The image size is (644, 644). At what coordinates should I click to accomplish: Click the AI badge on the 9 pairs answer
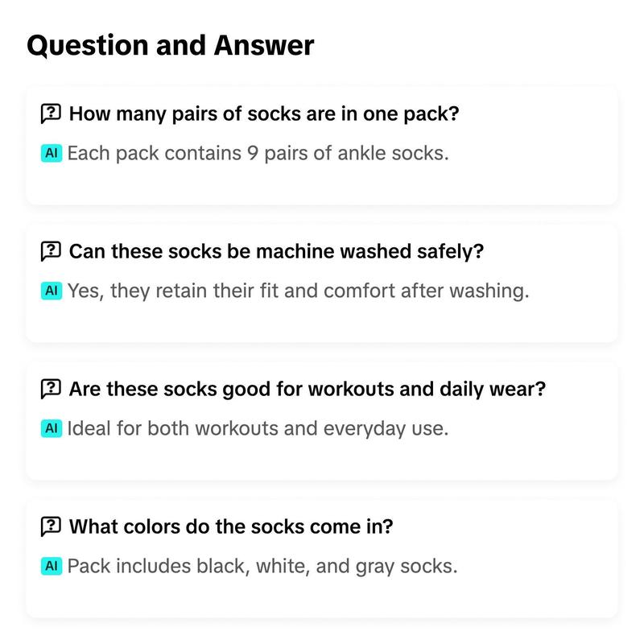(x=52, y=153)
